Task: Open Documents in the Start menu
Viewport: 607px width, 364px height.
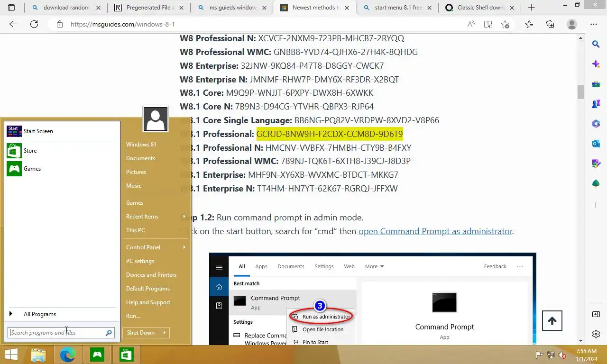Action: point(140,158)
